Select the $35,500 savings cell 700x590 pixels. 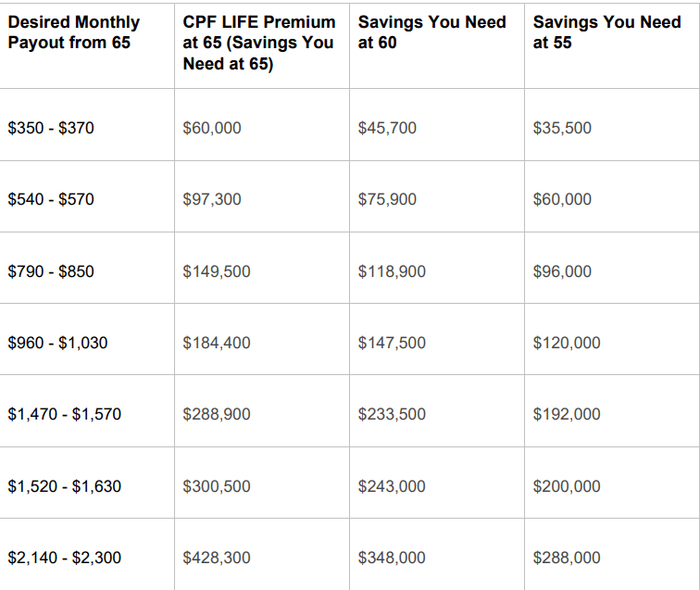(562, 128)
